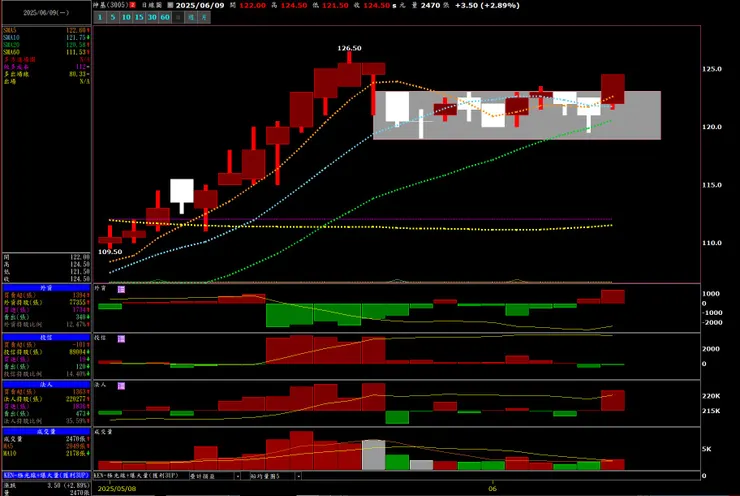Screen dimensions: 740x496
Task: Click the stock name (3005) in header
Action: pyautogui.click(x=110, y=5)
